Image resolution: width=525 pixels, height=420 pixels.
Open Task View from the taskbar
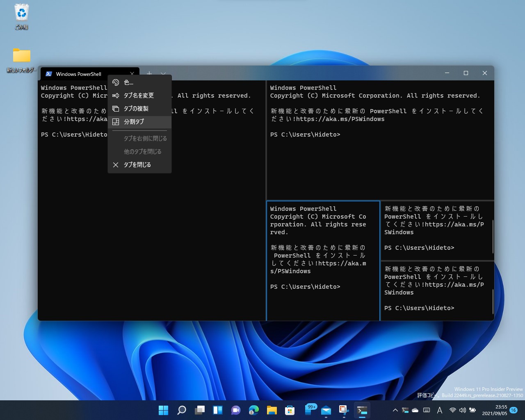[200, 410]
